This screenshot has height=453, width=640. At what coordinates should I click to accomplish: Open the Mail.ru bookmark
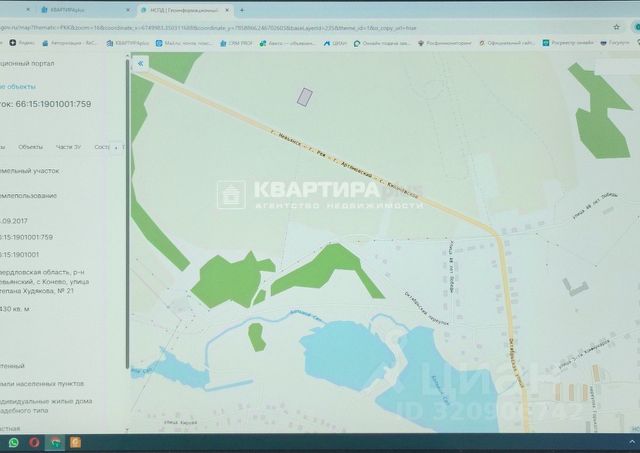(184, 43)
